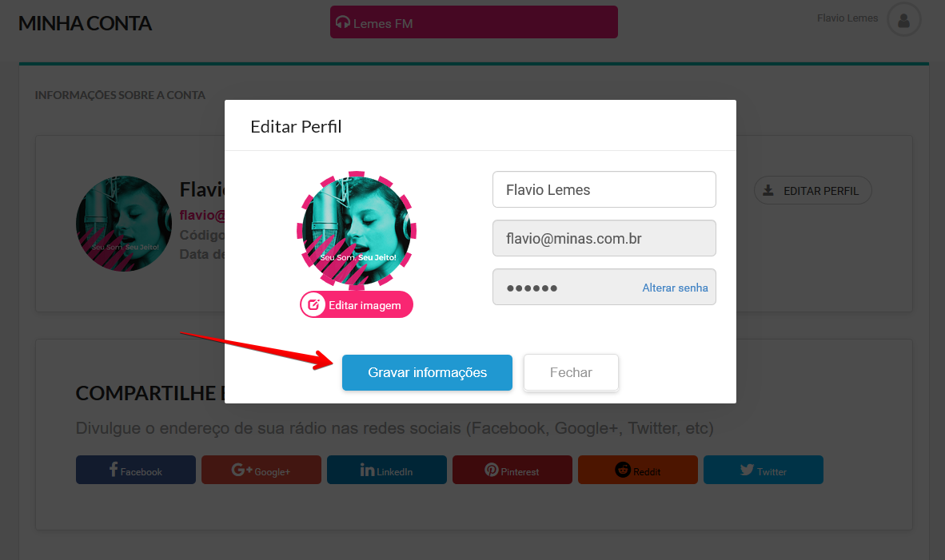Click the download icon beside EDITAR PERFIL

(768, 190)
